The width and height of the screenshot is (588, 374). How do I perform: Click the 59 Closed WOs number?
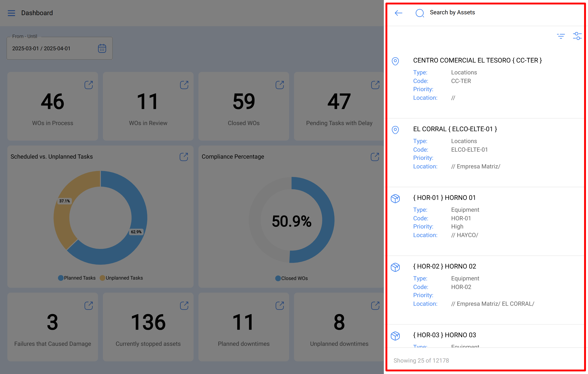tap(244, 101)
